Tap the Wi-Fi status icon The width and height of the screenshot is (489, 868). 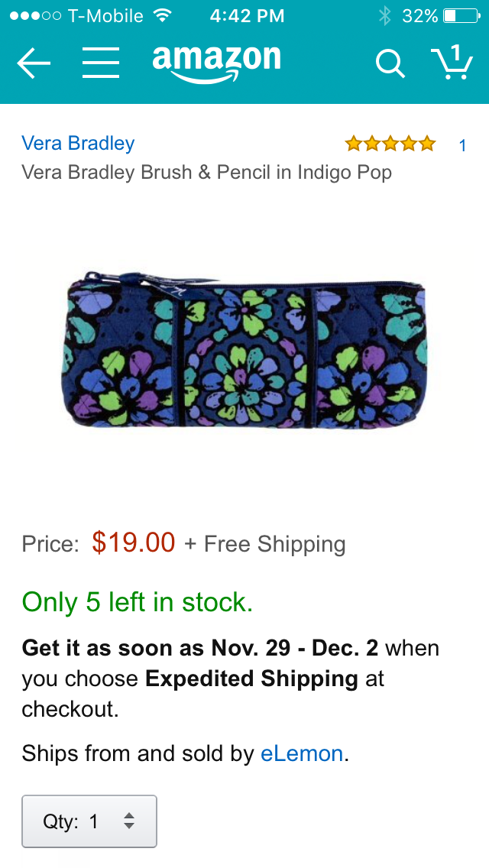[x=162, y=15]
